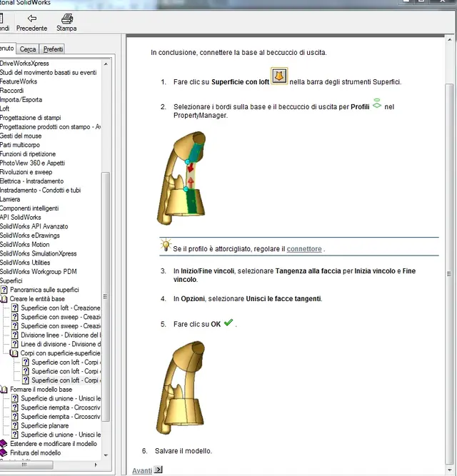457x476 pixels.
Task: Click the Superficie con loft toolbar icon
Action: point(279,76)
